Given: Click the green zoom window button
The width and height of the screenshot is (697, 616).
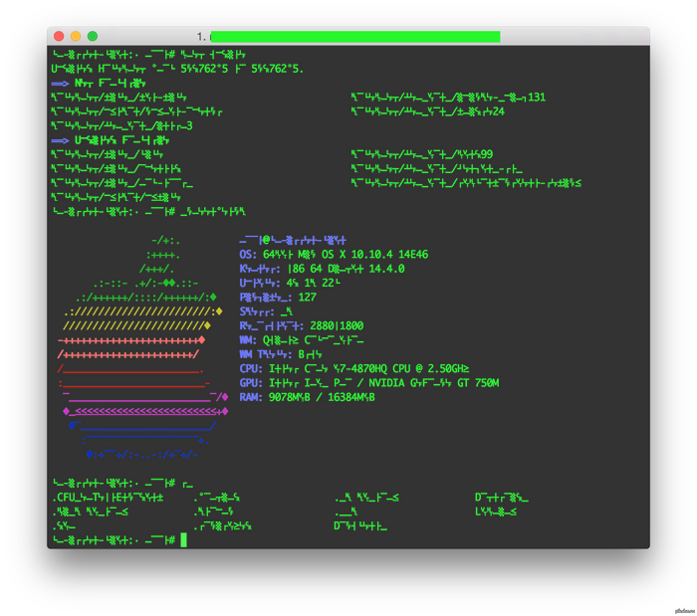Looking at the screenshot, I should pyautogui.click(x=93, y=36).
